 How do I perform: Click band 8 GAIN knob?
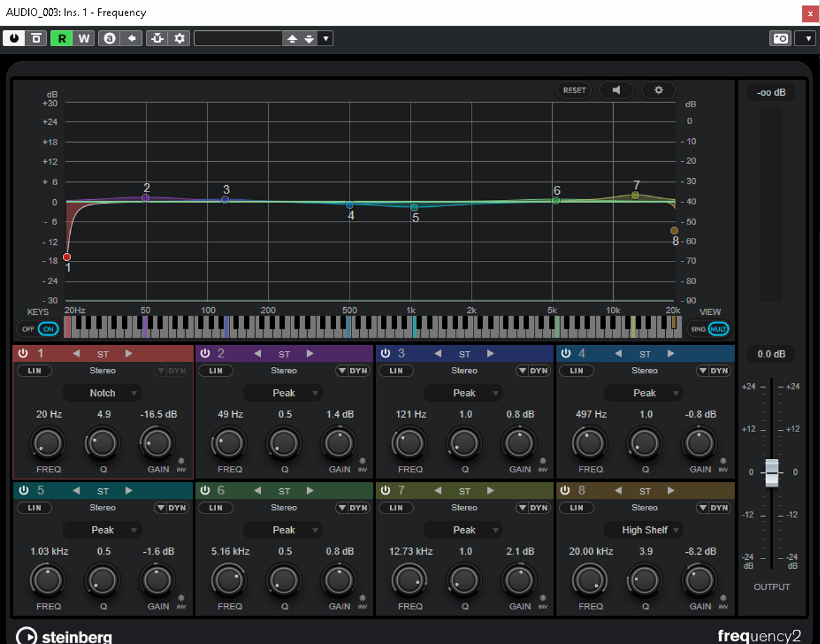coord(699,580)
